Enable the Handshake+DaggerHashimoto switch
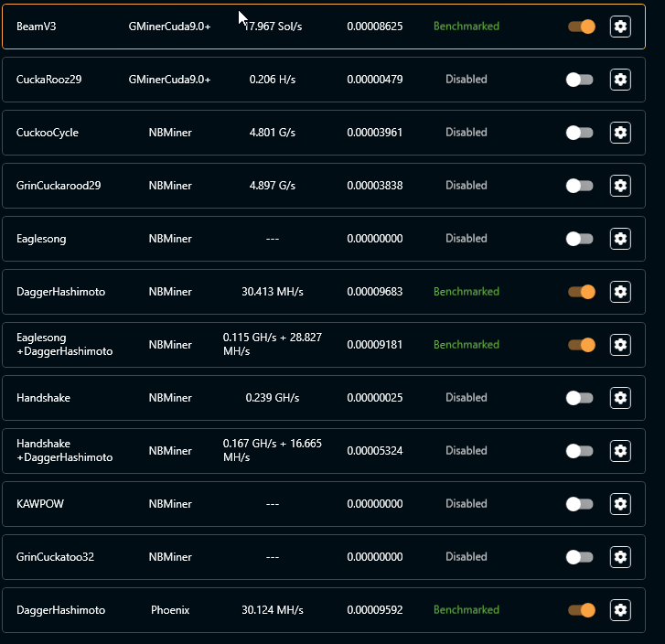The height and width of the screenshot is (644, 665). (579, 451)
